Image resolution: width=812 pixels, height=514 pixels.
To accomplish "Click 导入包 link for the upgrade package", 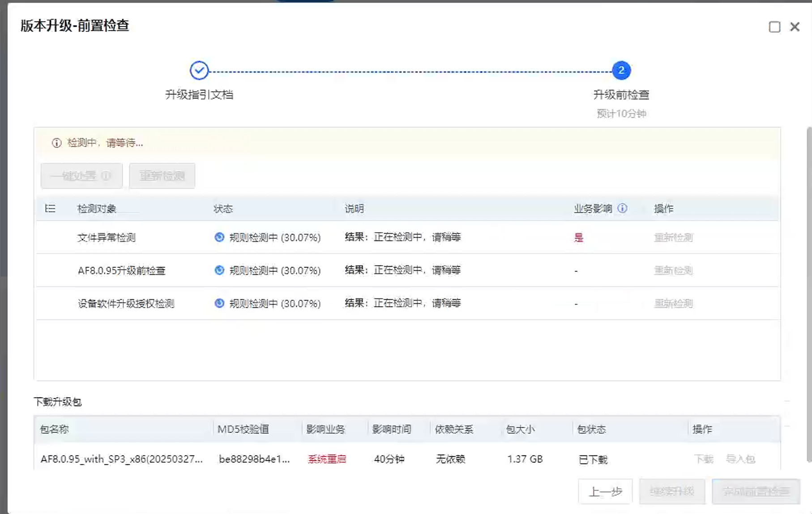I will click(x=740, y=459).
